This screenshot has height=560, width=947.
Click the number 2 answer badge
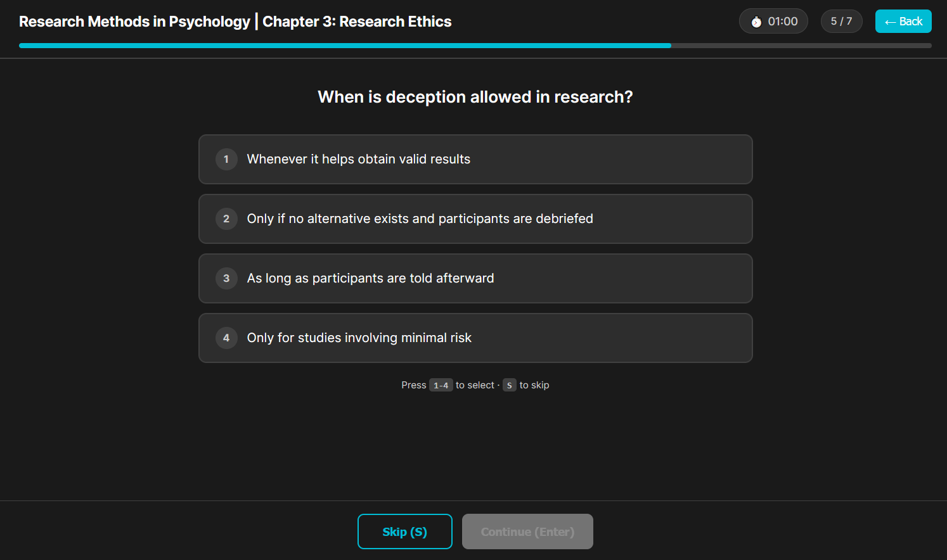coord(226,219)
